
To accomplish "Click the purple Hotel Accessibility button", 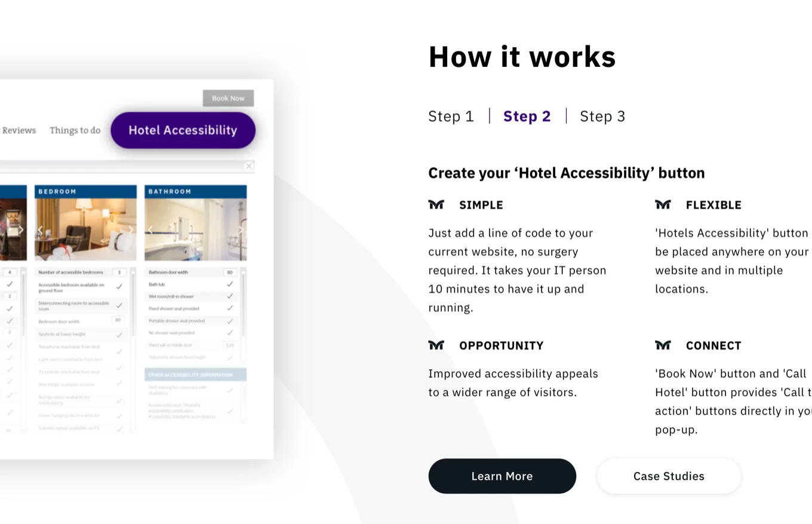I will point(183,130).
